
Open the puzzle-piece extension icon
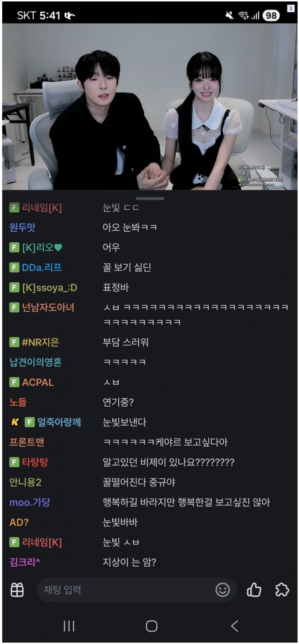coord(282,590)
